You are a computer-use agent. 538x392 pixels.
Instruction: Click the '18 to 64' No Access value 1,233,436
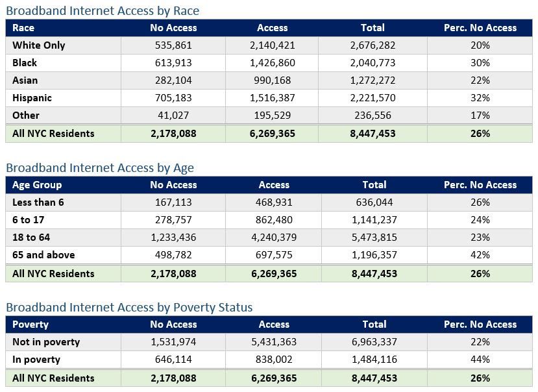[x=173, y=237]
